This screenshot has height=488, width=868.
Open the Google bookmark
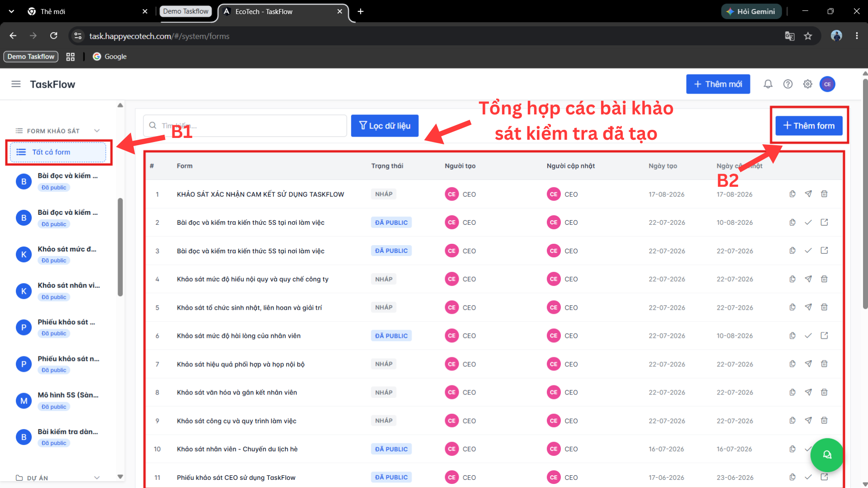click(109, 57)
